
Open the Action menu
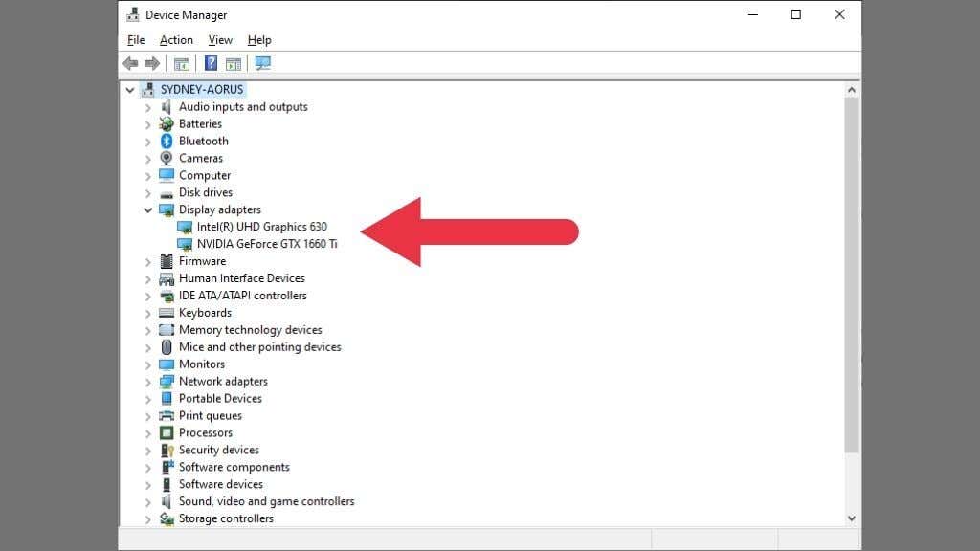coord(176,40)
